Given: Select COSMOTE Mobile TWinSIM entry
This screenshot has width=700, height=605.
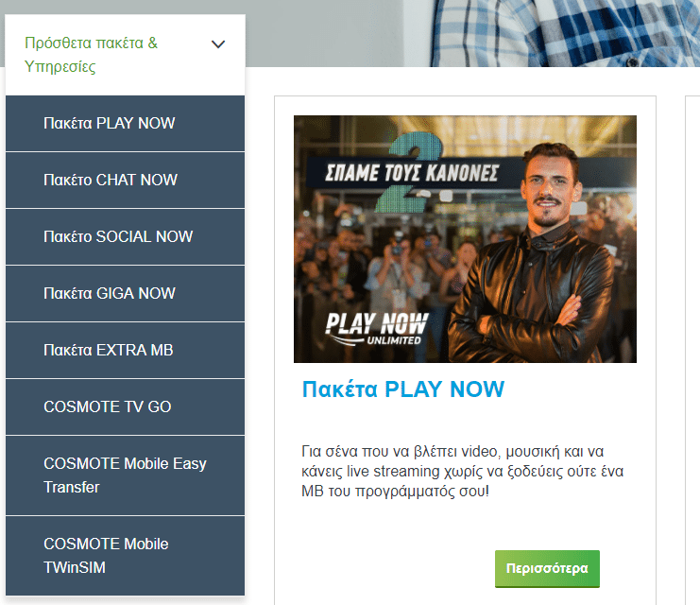Looking at the screenshot, I should (x=125, y=556).
